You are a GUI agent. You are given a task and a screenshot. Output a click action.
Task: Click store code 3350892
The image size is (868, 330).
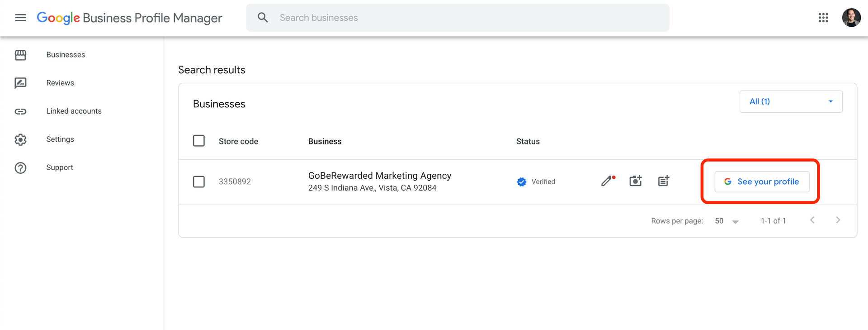pos(235,182)
